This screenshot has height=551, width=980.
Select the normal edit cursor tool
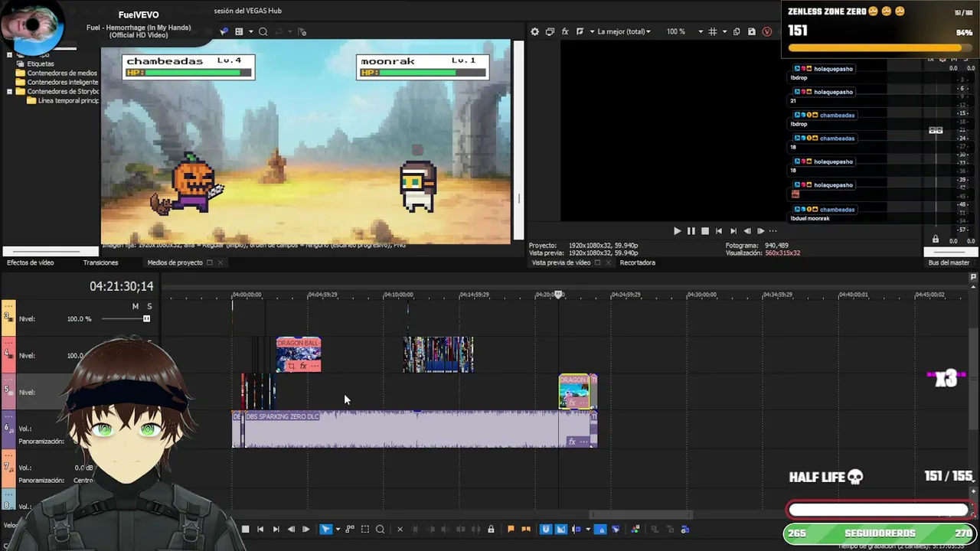point(325,529)
